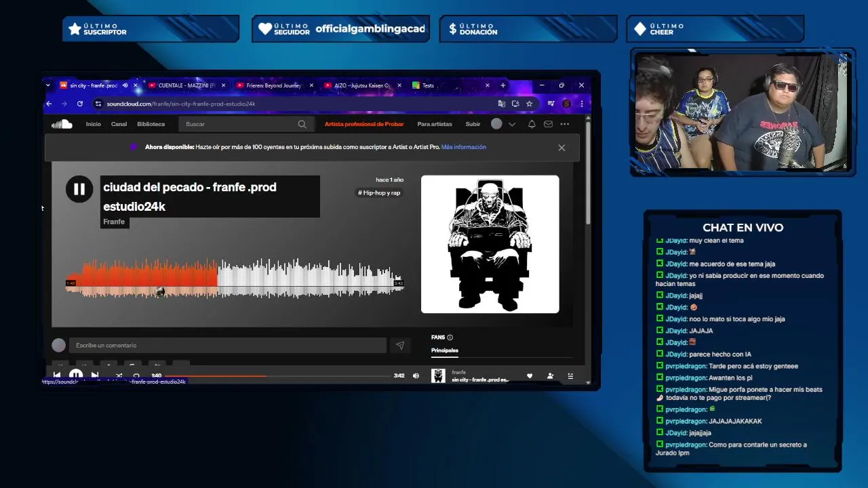Click the install app icon in address bar
This screenshot has width=868, height=488.
tap(515, 104)
